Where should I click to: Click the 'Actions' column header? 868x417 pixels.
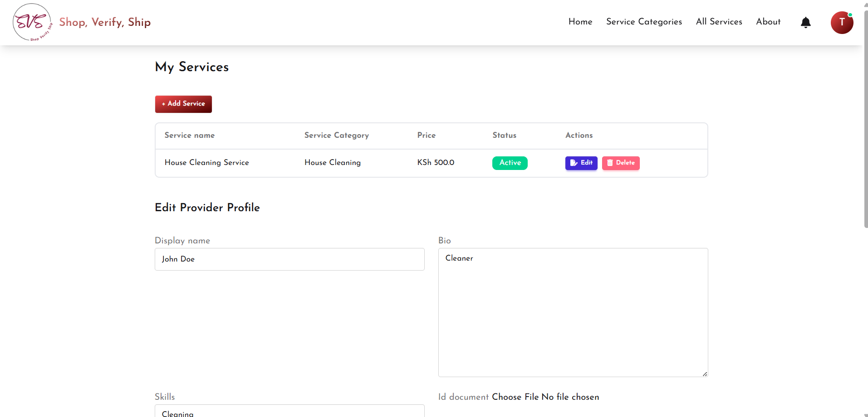coord(579,136)
